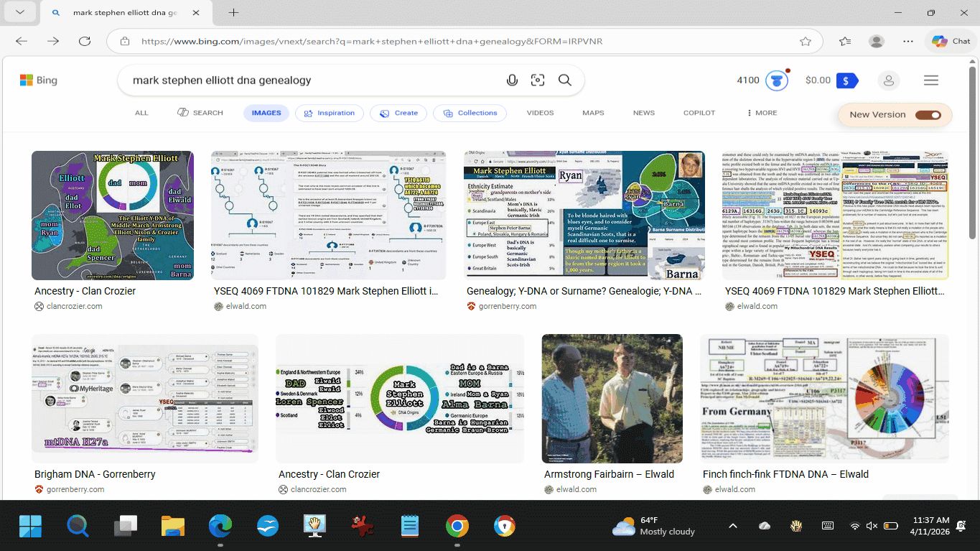Refresh the current browser page
The image size is (980, 551).
click(x=85, y=41)
